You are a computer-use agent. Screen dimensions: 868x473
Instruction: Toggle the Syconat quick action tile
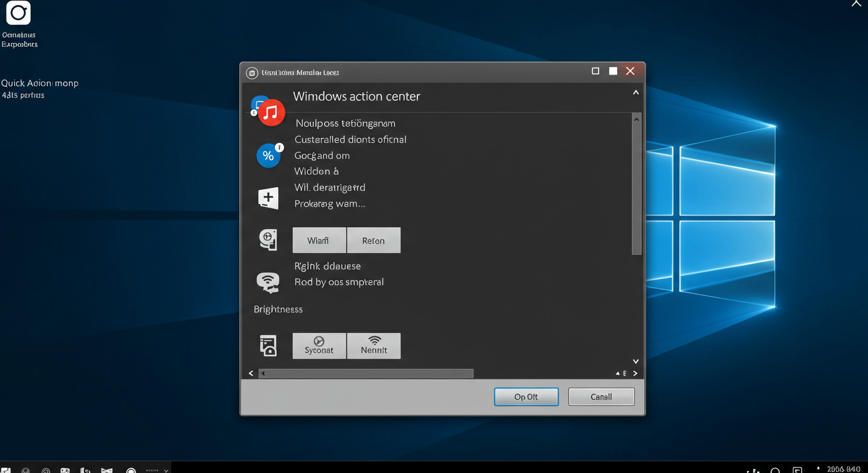(x=319, y=346)
